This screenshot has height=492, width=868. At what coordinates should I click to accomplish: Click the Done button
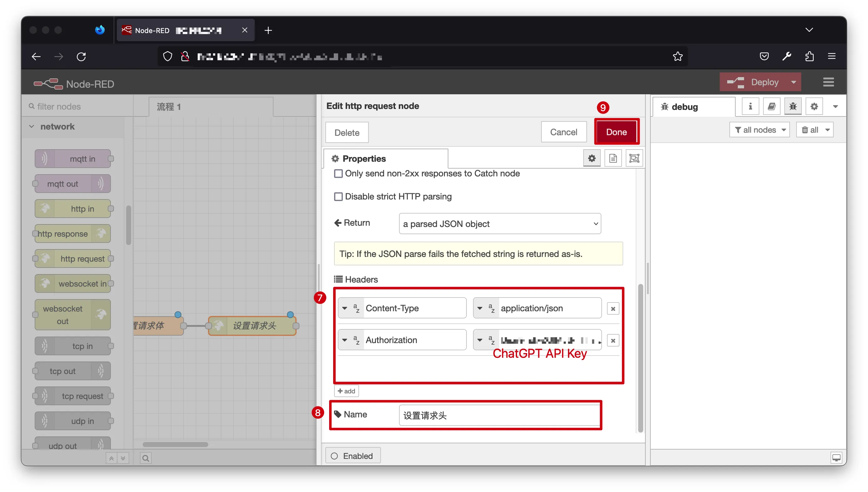(x=616, y=132)
